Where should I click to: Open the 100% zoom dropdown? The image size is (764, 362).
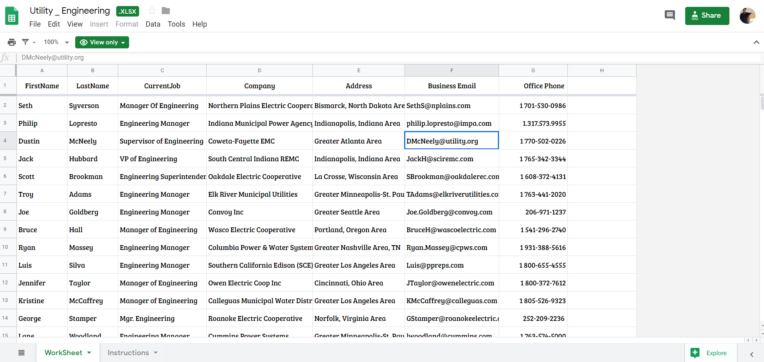[56, 42]
